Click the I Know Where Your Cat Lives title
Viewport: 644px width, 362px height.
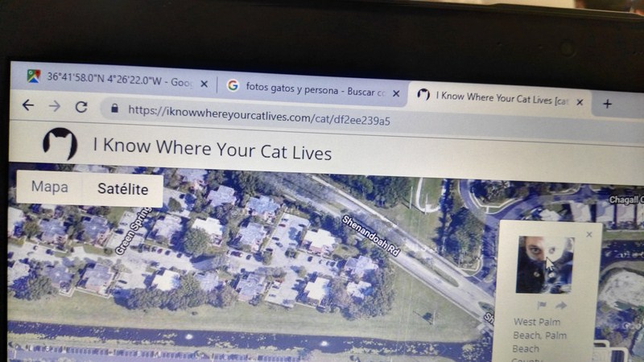click(x=213, y=149)
